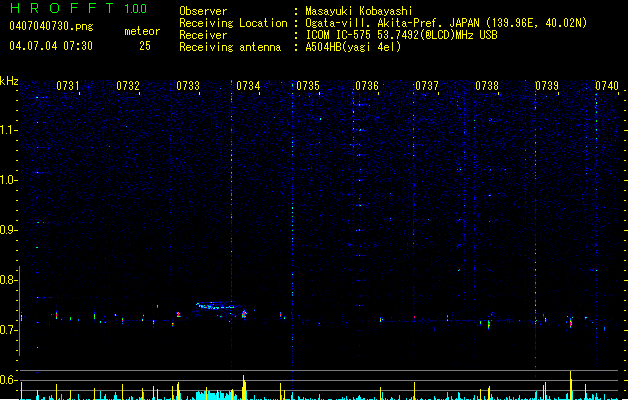Click the 0.9 kHz axis label

(9, 230)
